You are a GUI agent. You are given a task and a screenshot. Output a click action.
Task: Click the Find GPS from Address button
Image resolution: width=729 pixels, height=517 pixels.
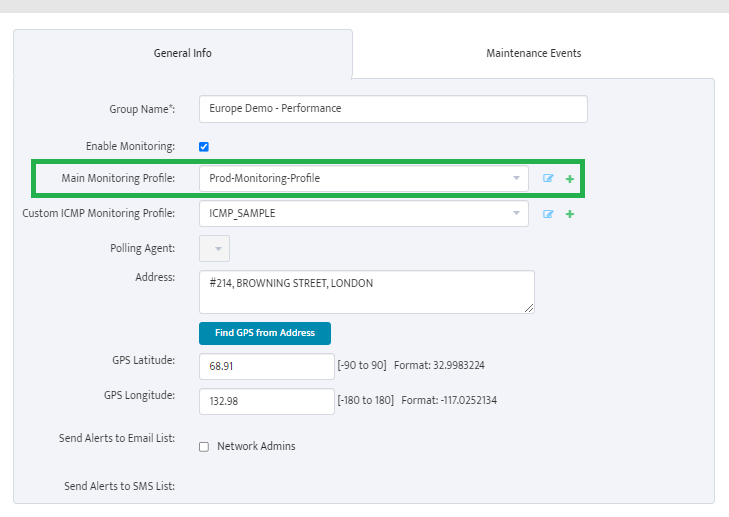click(265, 333)
